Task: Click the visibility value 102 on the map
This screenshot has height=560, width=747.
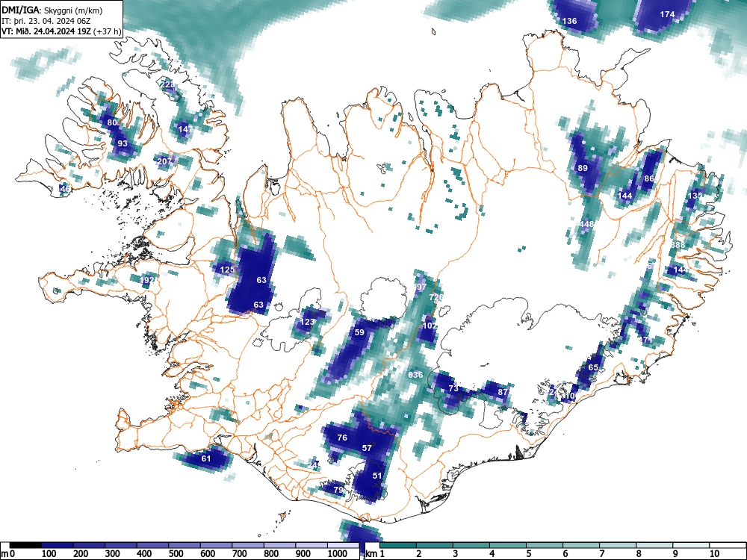Action: (430, 326)
